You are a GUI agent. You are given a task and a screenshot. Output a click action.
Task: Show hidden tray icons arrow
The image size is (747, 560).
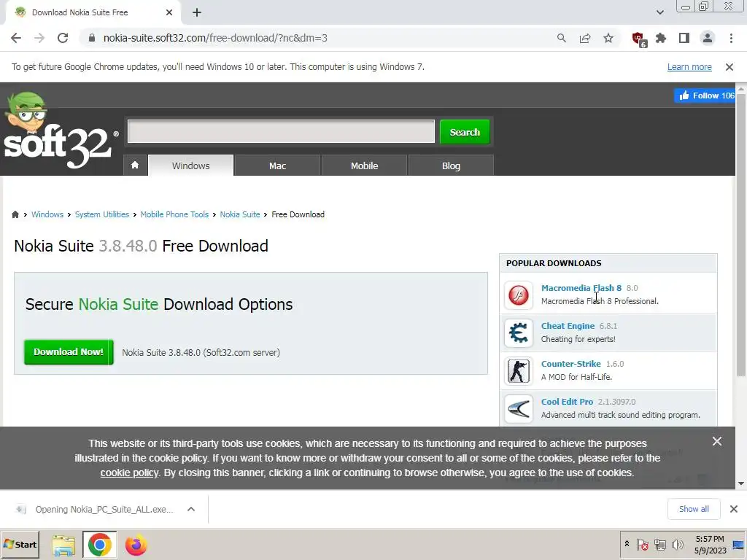pyautogui.click(x=627, y=544)
